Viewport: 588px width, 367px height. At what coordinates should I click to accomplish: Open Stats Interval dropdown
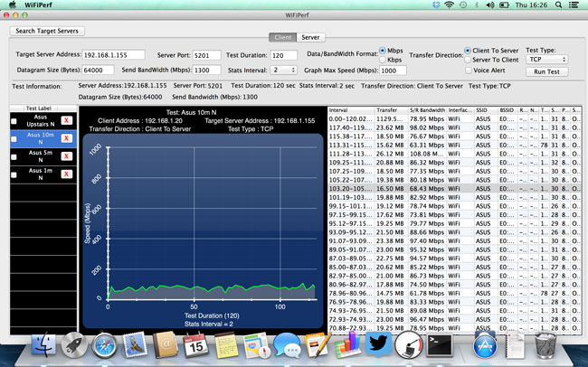click(x=283, y=71)
